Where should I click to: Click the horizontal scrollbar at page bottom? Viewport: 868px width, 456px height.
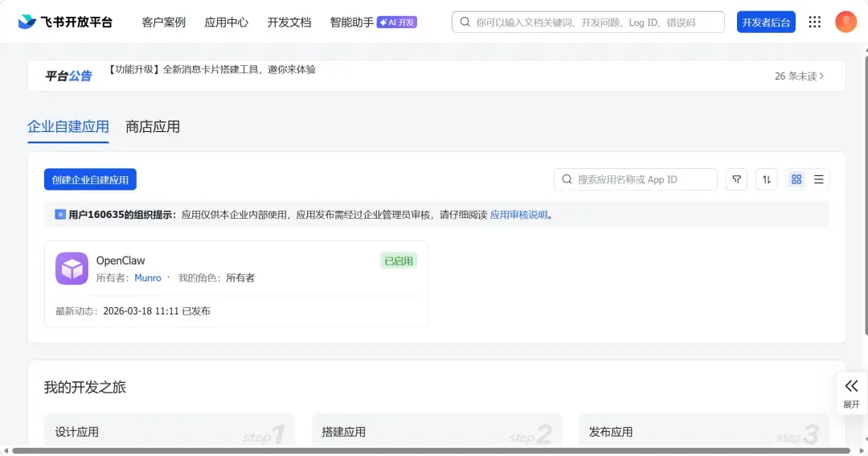point(430,450)
